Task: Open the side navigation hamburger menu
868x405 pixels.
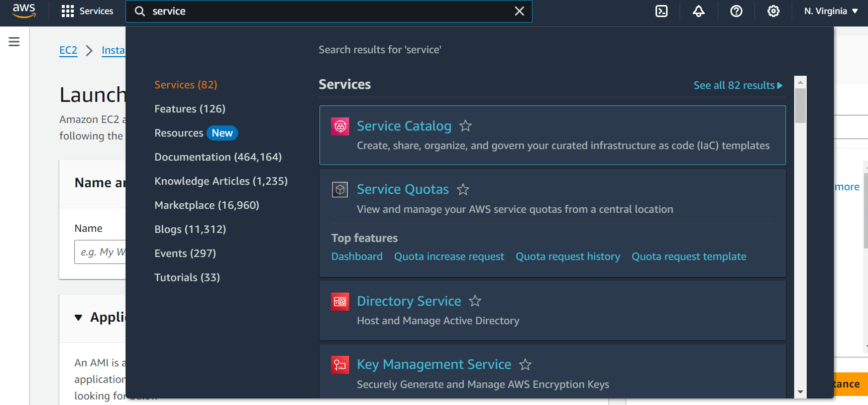Action: click(14, 42)
